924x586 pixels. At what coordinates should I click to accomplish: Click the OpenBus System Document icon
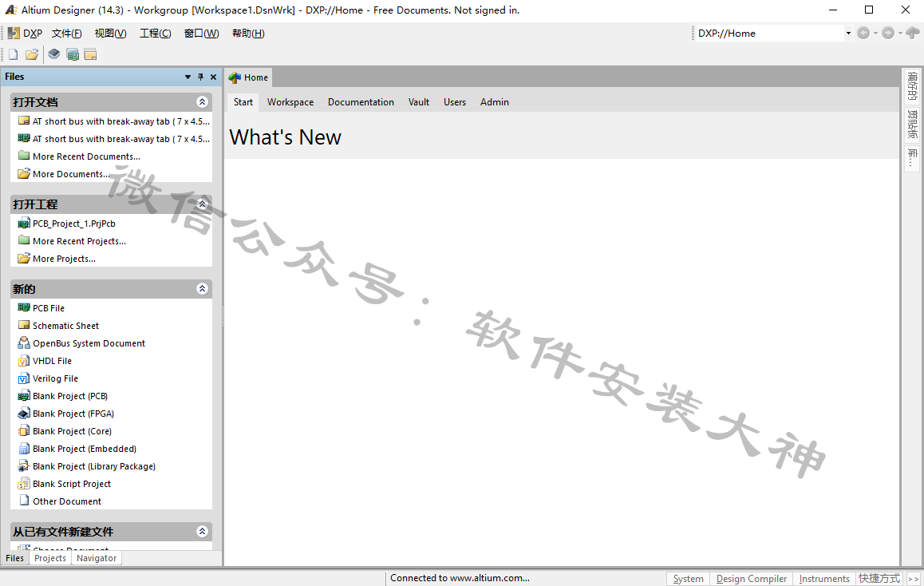24,343
